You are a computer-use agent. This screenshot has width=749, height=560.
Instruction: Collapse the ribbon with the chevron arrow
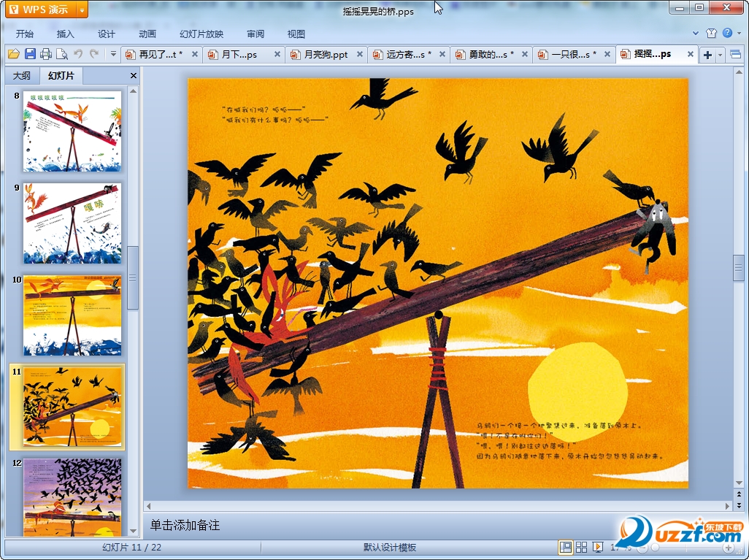click(x=696, y=33)
